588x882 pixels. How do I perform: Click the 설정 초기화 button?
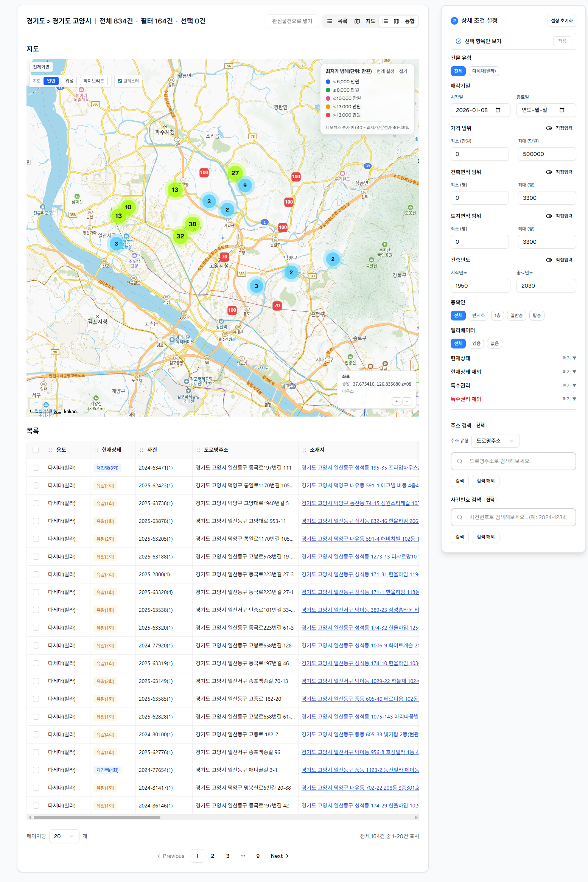coord(562,21)
